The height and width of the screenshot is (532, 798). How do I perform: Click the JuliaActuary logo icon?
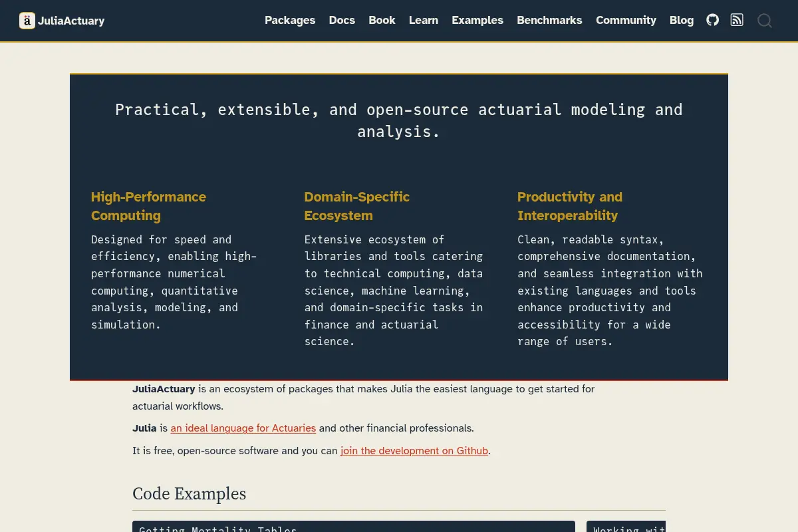click(27, 21)
